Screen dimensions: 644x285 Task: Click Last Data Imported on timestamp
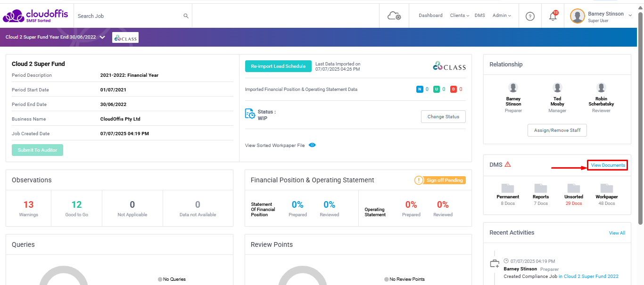(x=338, y=66)
